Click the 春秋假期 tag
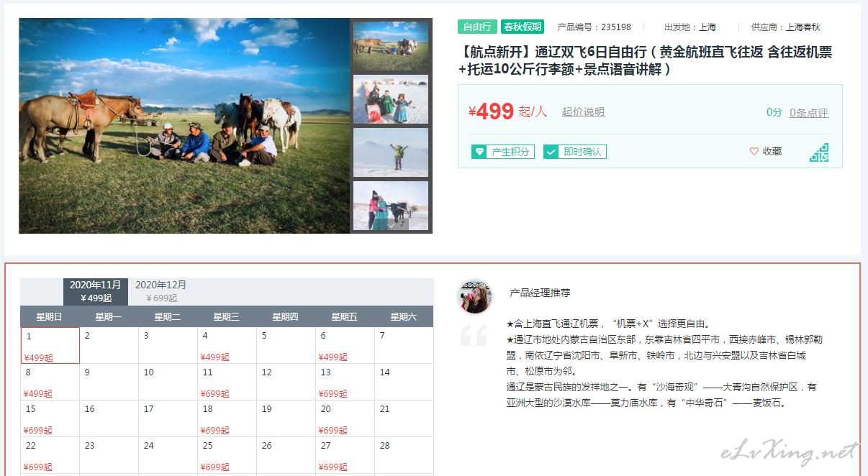The height and width of the screenshot is (476, 868). click(523, 27)
